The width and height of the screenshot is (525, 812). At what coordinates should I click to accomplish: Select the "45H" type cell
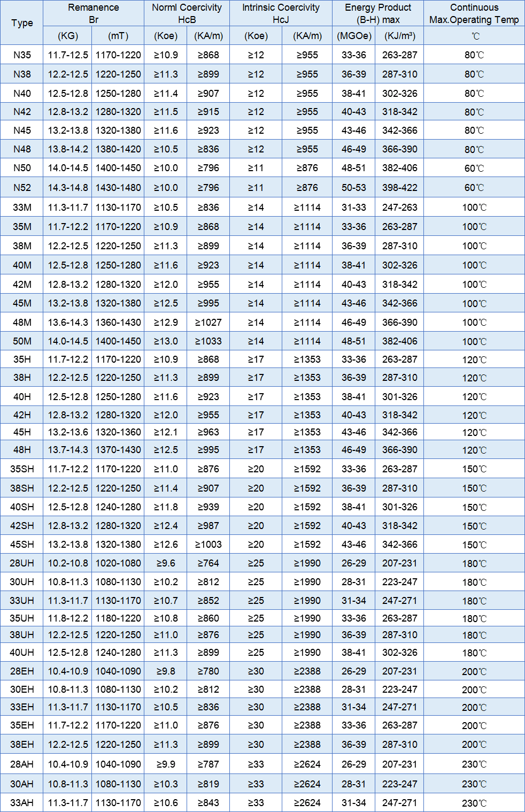[22, 432]
